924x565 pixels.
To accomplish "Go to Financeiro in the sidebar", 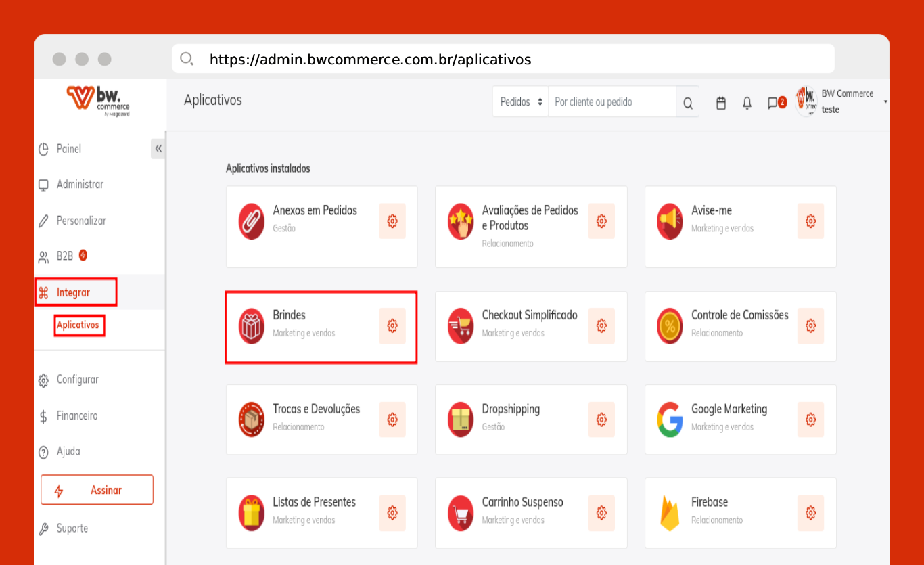I will [x=76, y=415].
